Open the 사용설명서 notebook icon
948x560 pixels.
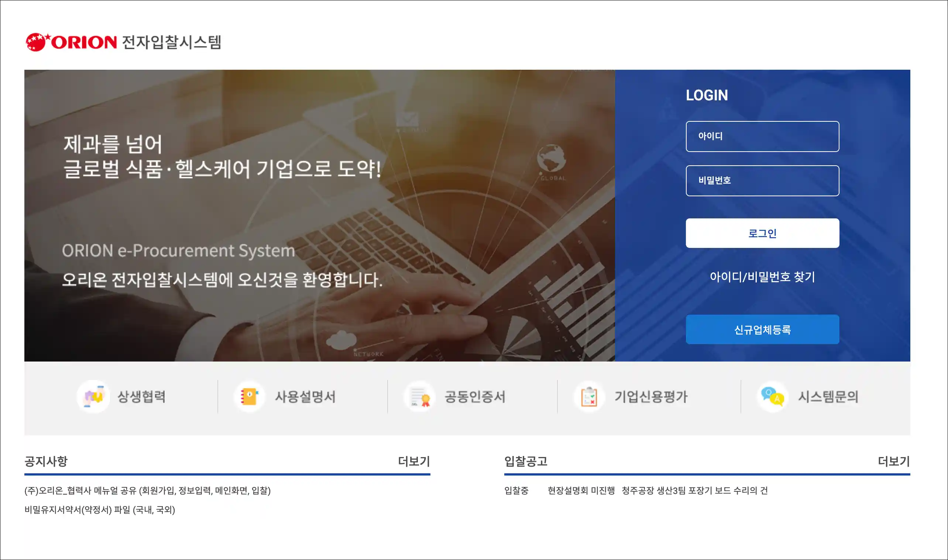(x=250, y=396)
